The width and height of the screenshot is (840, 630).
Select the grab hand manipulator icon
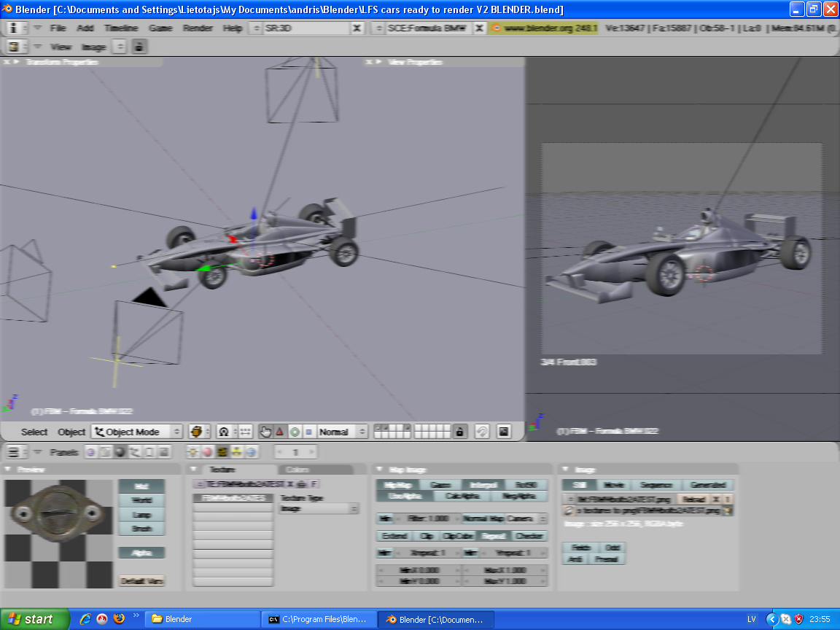265,431
